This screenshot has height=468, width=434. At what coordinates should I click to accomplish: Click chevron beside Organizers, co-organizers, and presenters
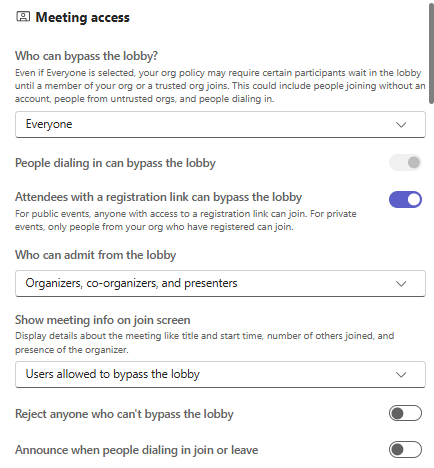click(401, 284)
